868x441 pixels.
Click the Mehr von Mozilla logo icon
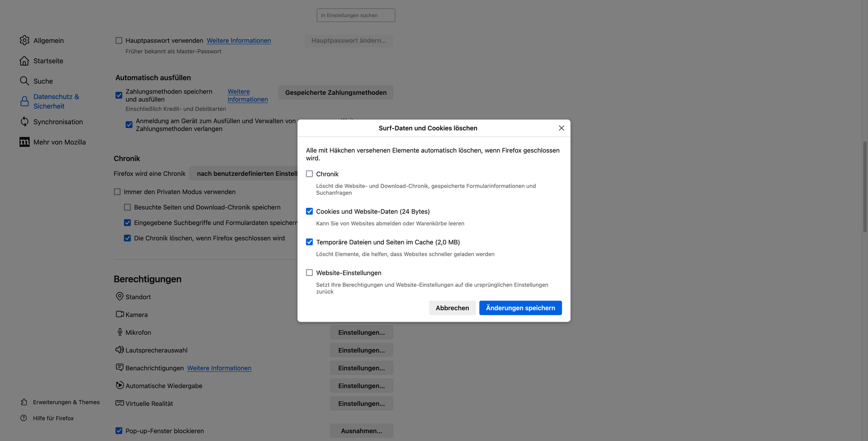click(24, 142)
